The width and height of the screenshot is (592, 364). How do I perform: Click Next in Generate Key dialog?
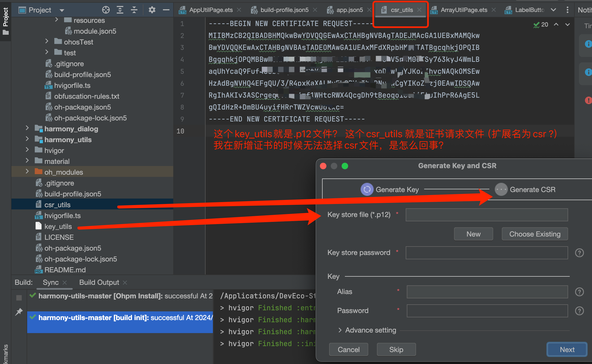[567, 350]
